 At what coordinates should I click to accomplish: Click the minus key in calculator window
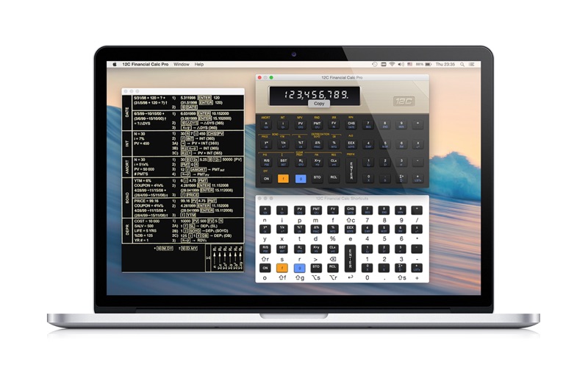pyautogui.click(x=417, y=162)
